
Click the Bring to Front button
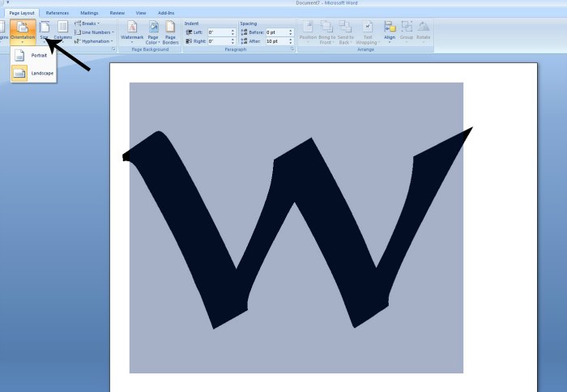(327, 32)
